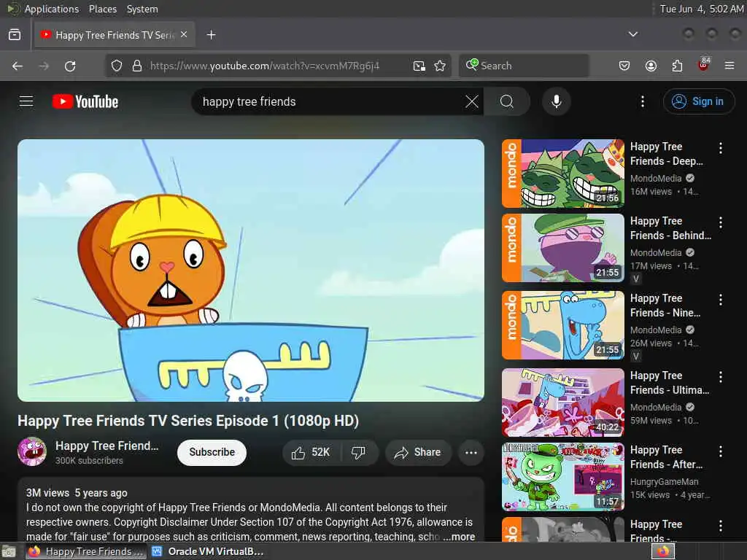The height and width of the screenshot is (560, 747).
Task: Click the channel avatar picture
Action: click(x=32, y=451)
